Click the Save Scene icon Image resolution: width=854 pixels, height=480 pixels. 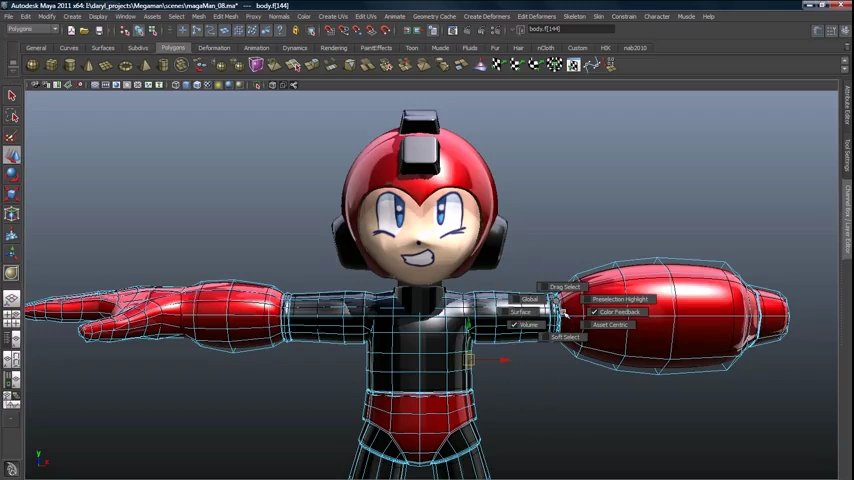coord(99,31)
